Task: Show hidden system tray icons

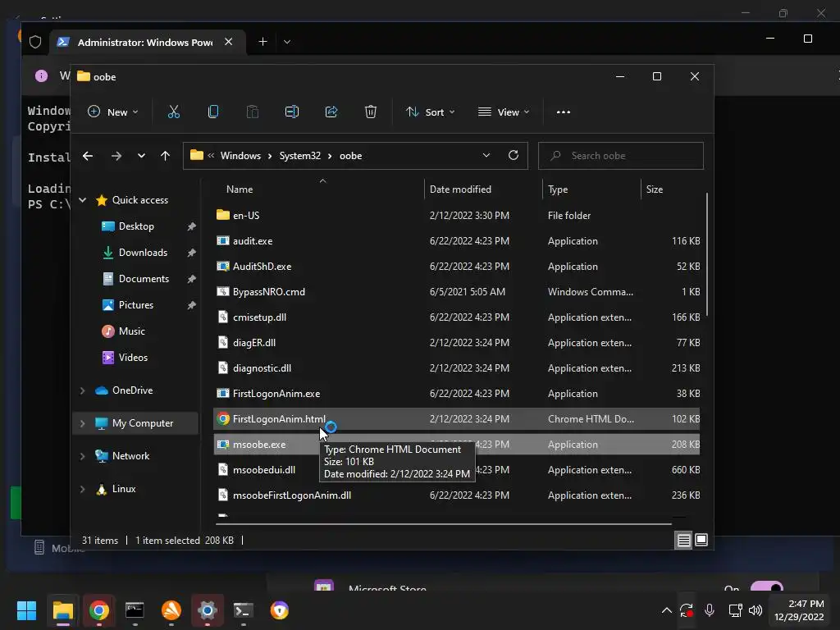Action: pos(666,610)
